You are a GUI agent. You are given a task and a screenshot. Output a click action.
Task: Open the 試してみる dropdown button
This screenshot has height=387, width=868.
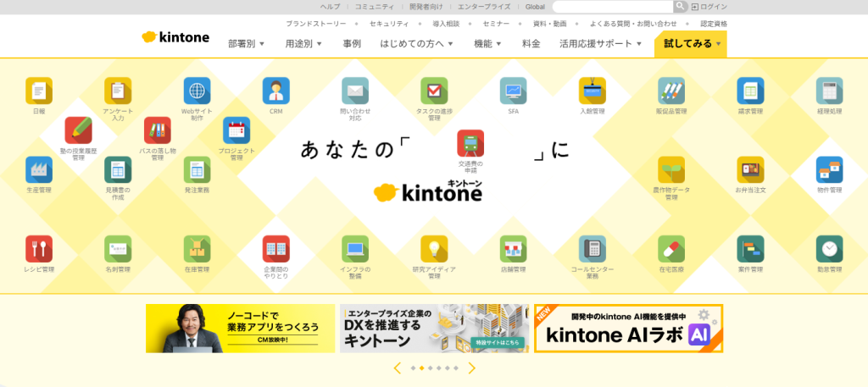[690, 44]
